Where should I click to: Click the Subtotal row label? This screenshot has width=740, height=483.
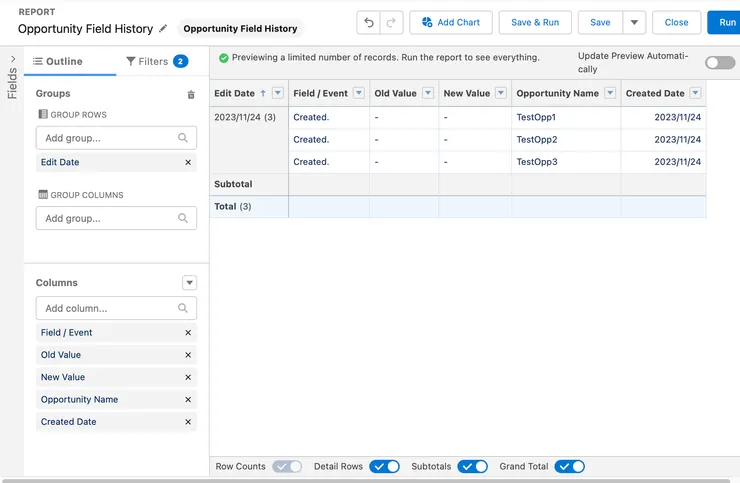[x=233, y=184]
